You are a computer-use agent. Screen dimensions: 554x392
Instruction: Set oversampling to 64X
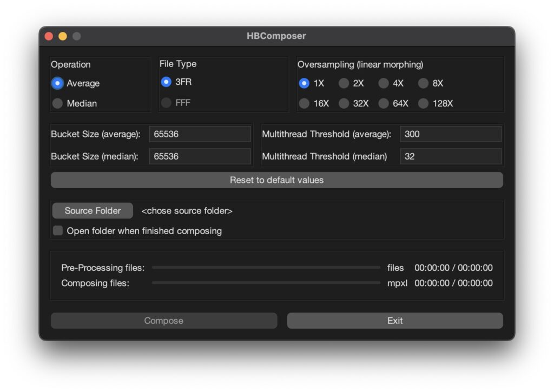[x=384, y=103]
